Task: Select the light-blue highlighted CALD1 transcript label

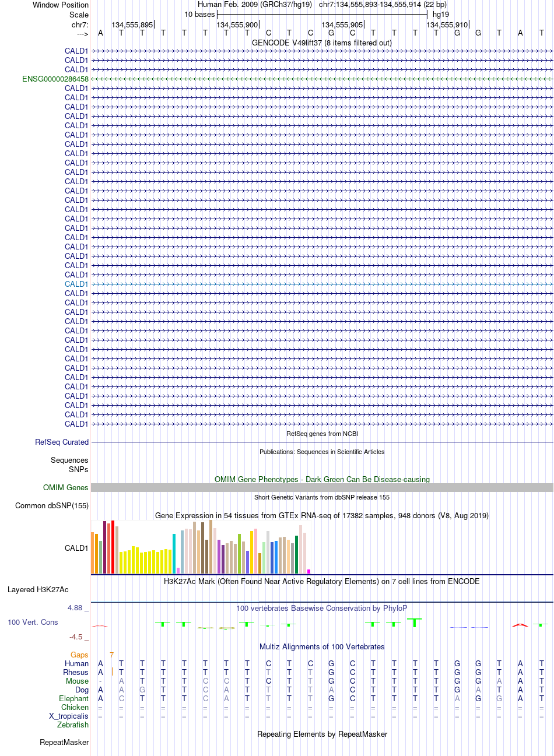Action: point(76,284)
